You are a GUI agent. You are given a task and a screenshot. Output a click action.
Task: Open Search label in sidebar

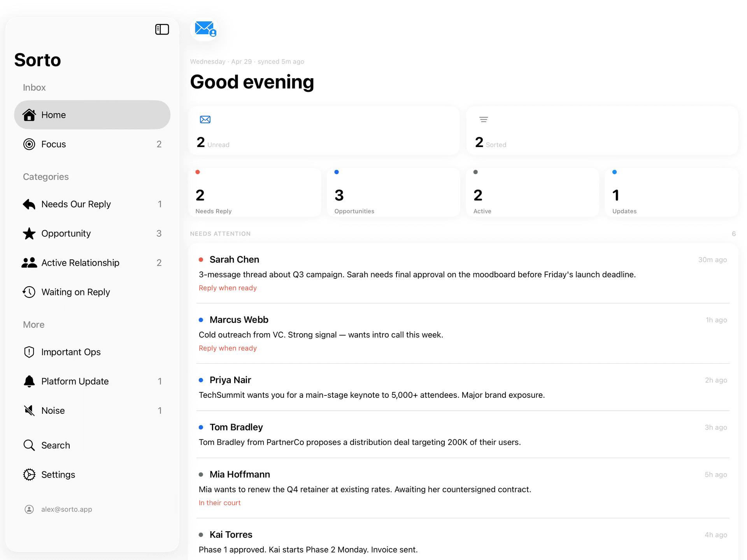click(56, 445)
